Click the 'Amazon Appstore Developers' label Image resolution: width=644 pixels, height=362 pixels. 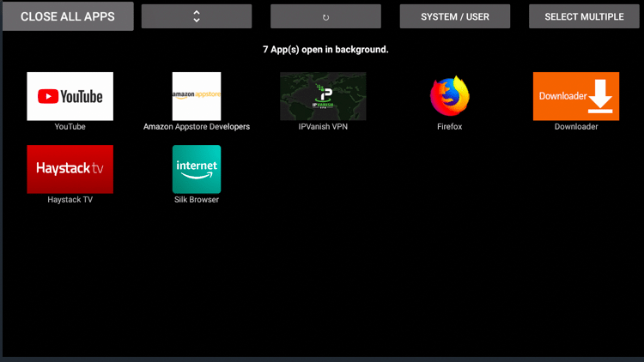[x=197, y=126]
